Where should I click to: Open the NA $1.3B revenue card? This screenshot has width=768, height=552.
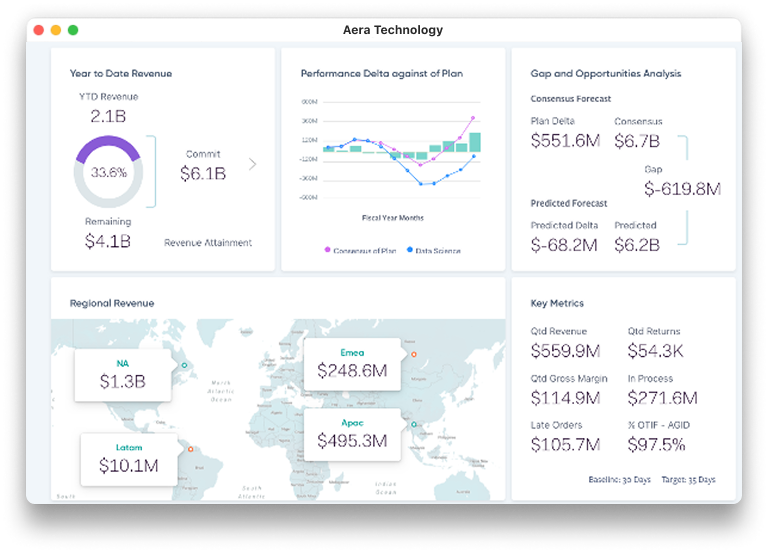123,375
